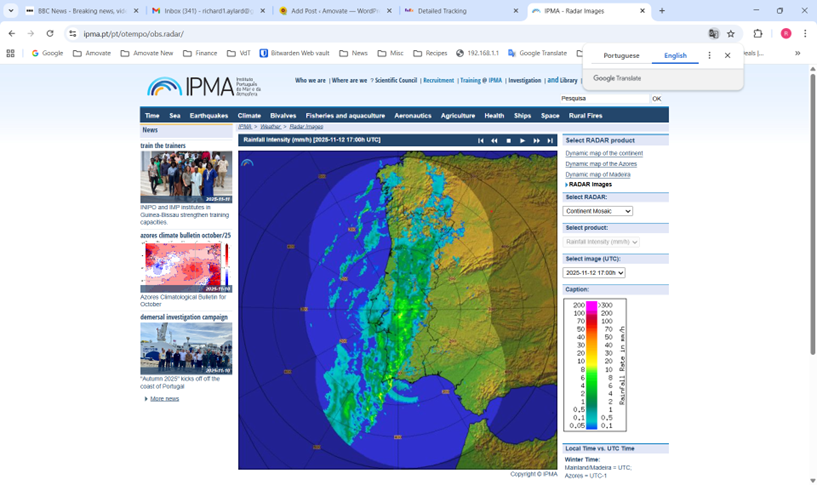Switch translation to Portuguese
Image resolution: width=817 pixels, height=485 pixels.
(x=621, y=56)
